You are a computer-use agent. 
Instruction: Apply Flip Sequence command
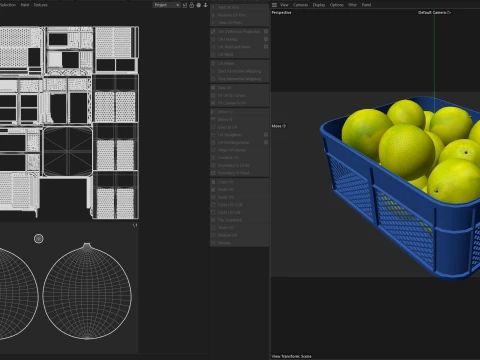click(x=239, y=220)
